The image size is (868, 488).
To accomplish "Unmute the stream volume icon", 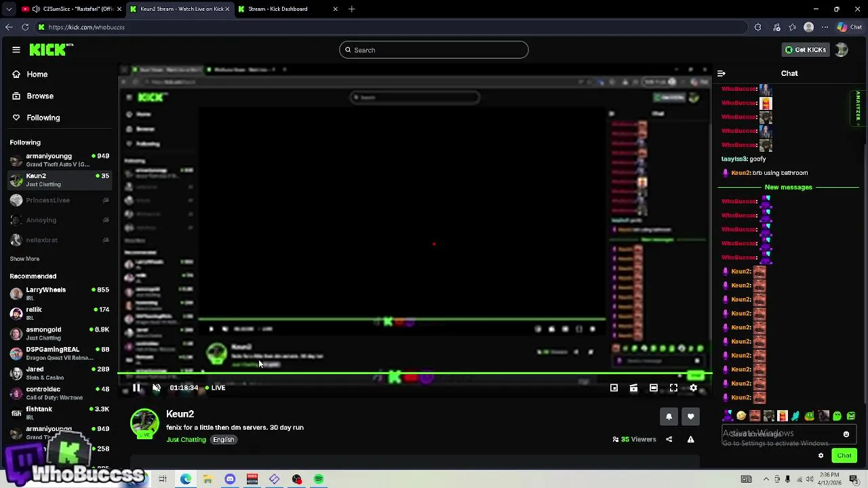I will (x=157, y=388).
